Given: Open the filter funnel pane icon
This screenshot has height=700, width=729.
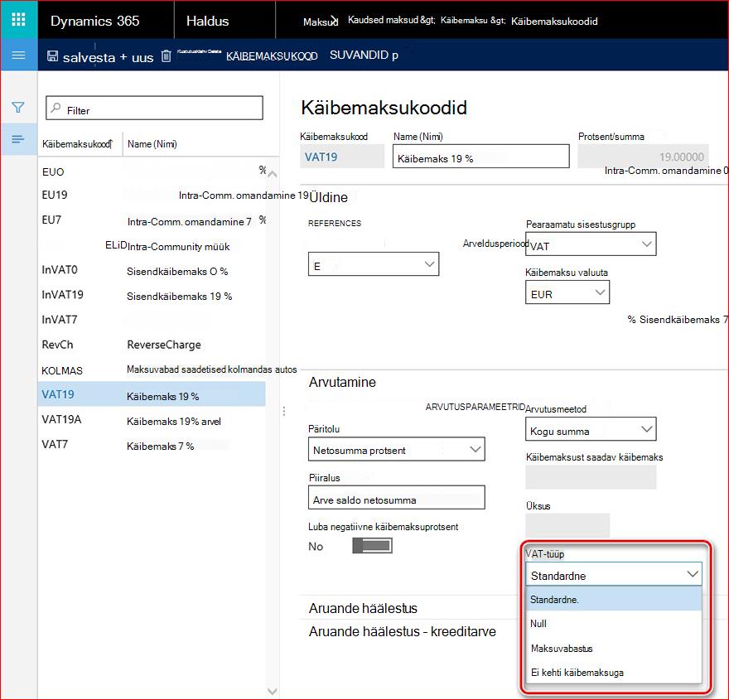Looking at the screenshot, I should (x=18, y=108).
